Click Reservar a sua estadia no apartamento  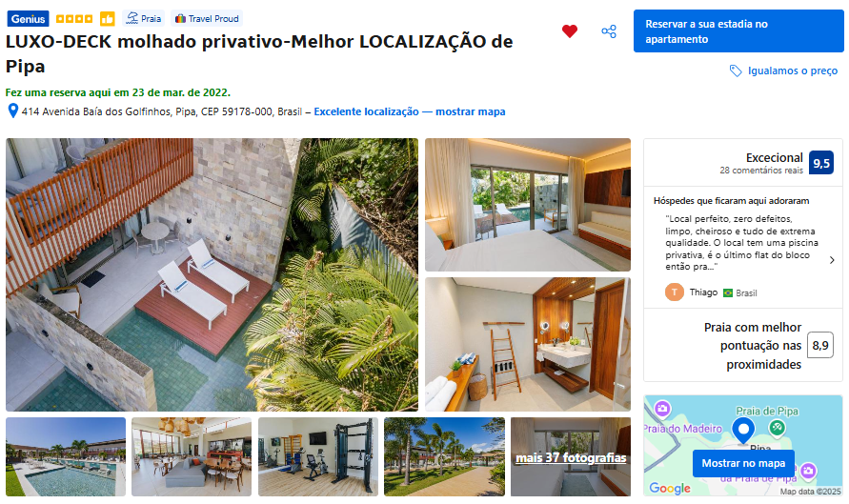738,31
